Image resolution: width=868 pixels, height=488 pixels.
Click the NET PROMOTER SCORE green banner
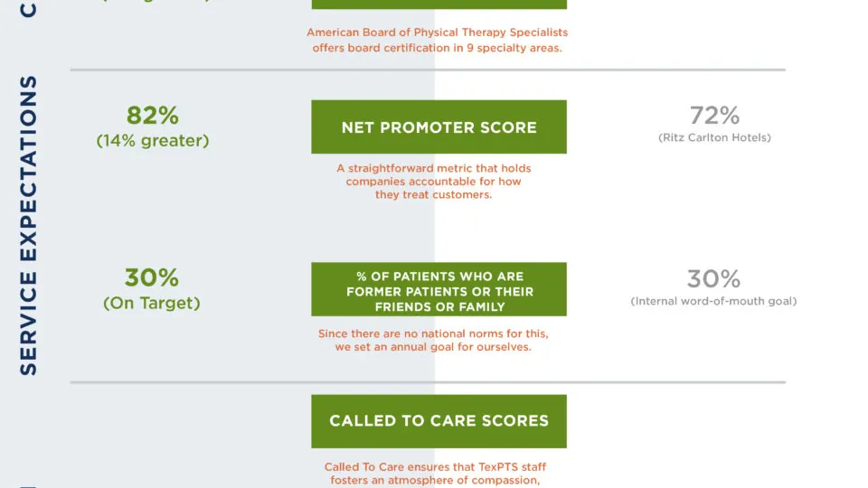pos(439,127)
